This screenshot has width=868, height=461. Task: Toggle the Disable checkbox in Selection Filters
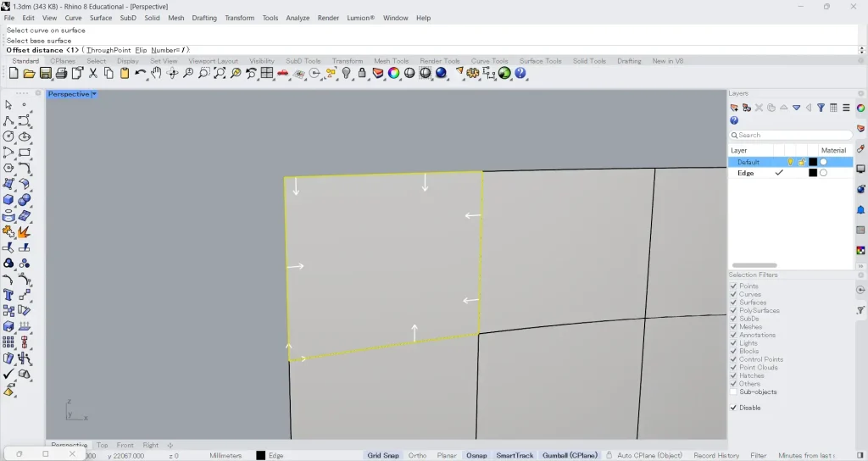[x=733, y=408]
